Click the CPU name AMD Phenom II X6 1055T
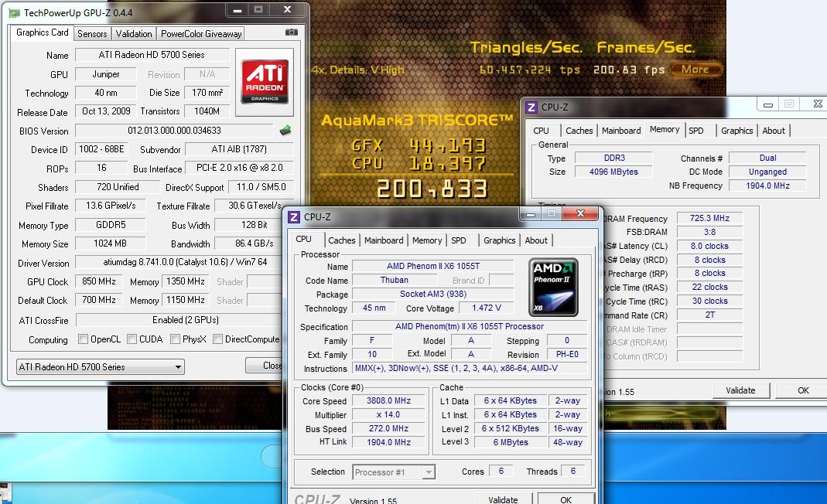 (433, 266)
